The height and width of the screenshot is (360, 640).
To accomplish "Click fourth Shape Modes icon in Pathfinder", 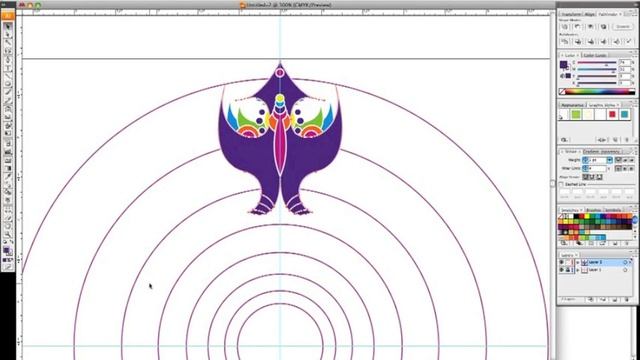I will click(604, 27).
